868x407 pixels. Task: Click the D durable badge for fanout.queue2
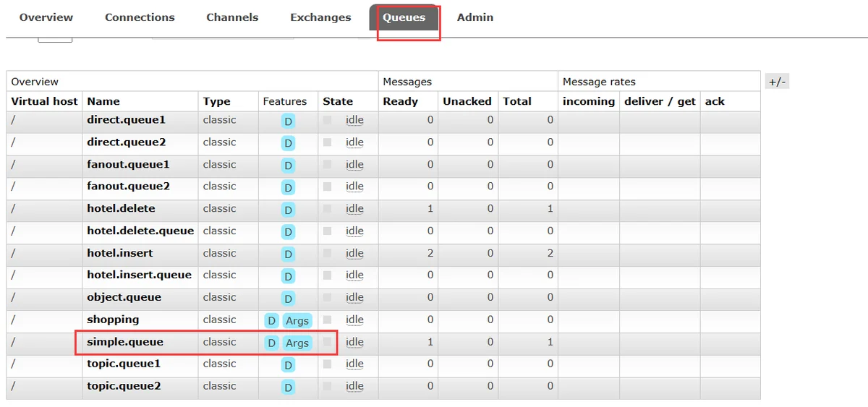[x=288, y=188]
